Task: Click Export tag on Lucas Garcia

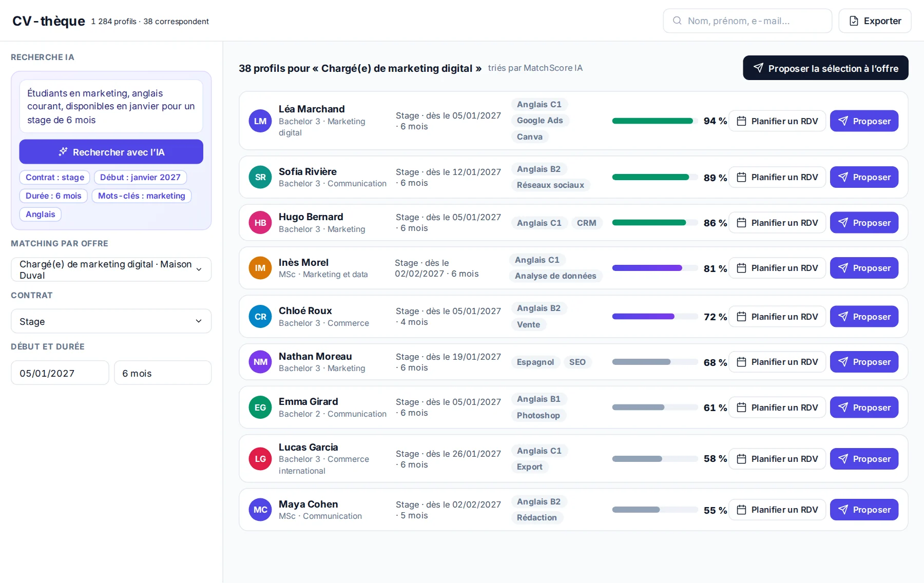Action: [x=530, y=467]
